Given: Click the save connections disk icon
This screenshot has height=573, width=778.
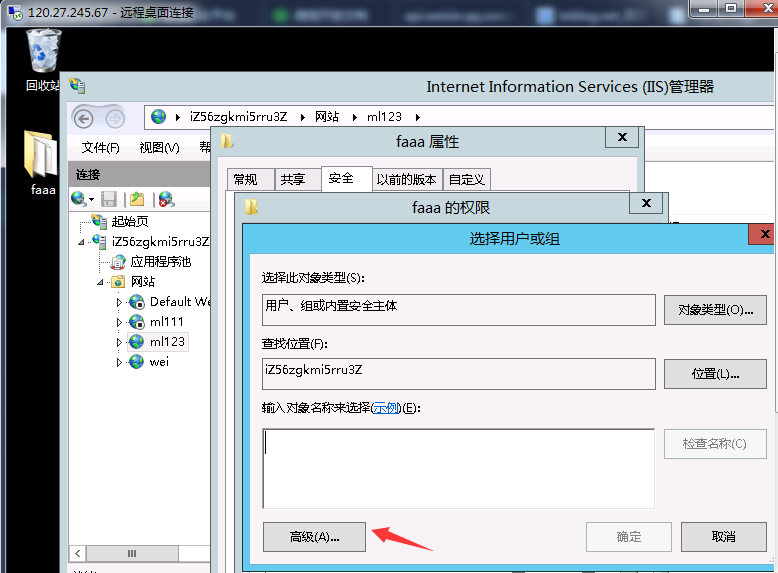Looking at the screenshot, I should 109,199.
